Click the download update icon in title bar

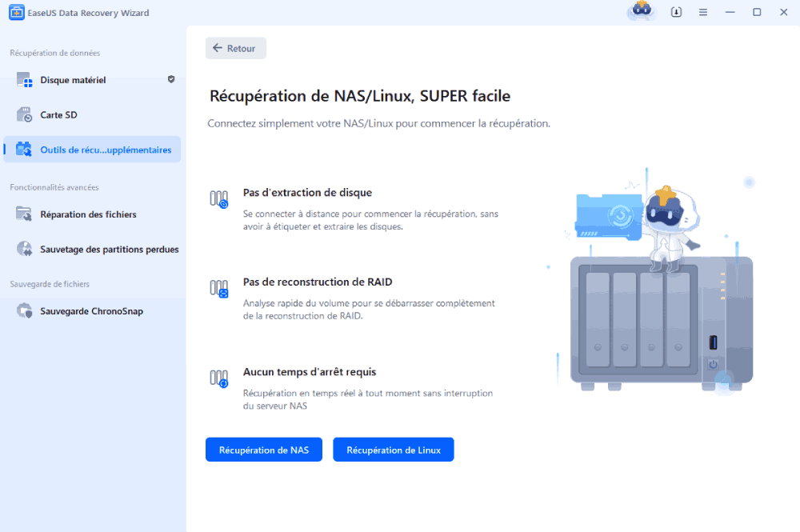[676, 12]
